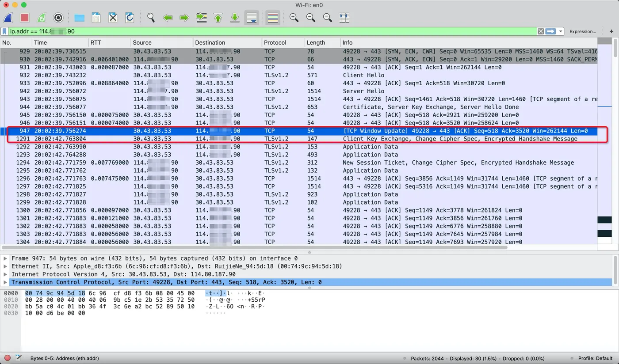The height and width of the screenshot is (364, 619).
Task: Open capture options gear icon
Action: (58, 18)
